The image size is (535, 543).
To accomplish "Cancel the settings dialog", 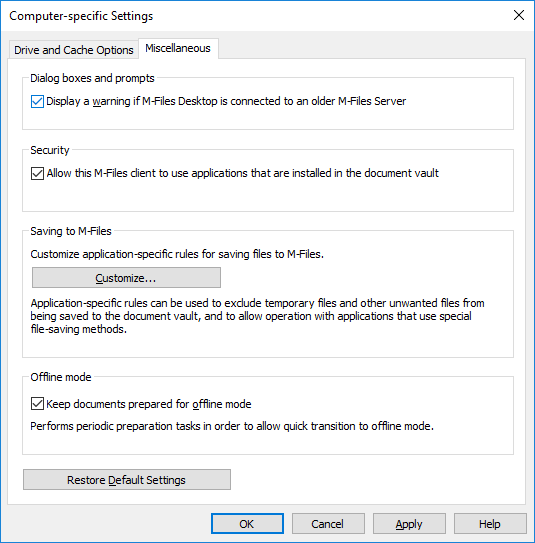I will 328,524.
